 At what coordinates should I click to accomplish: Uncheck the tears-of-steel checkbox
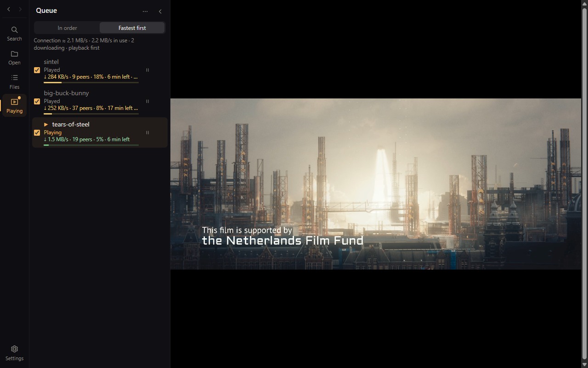click(x=37, y=132)
